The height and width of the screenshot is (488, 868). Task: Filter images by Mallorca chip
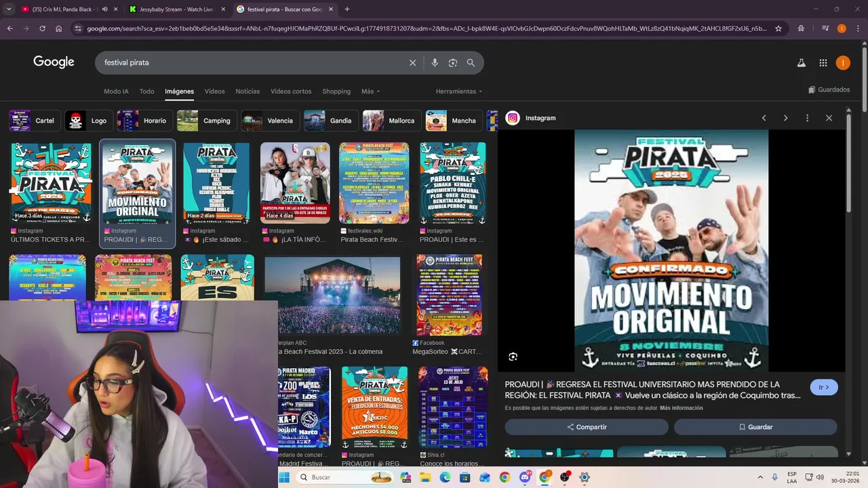(x=391, y=121)
